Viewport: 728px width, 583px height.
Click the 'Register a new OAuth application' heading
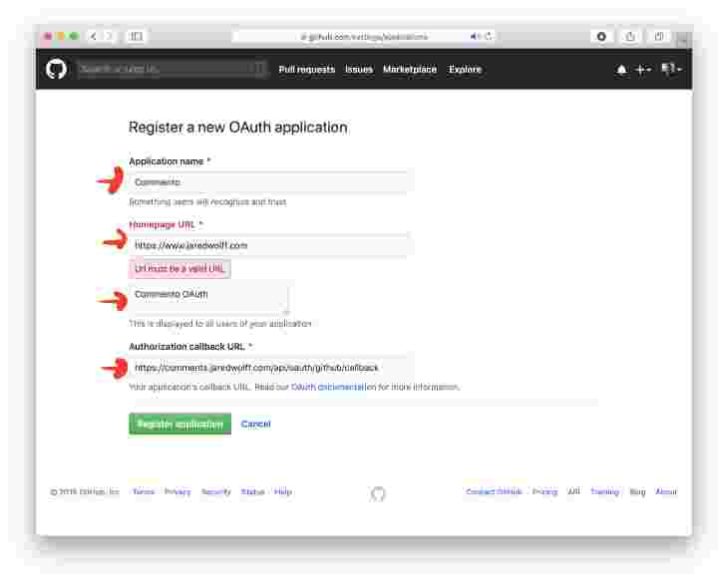[237, 128]
